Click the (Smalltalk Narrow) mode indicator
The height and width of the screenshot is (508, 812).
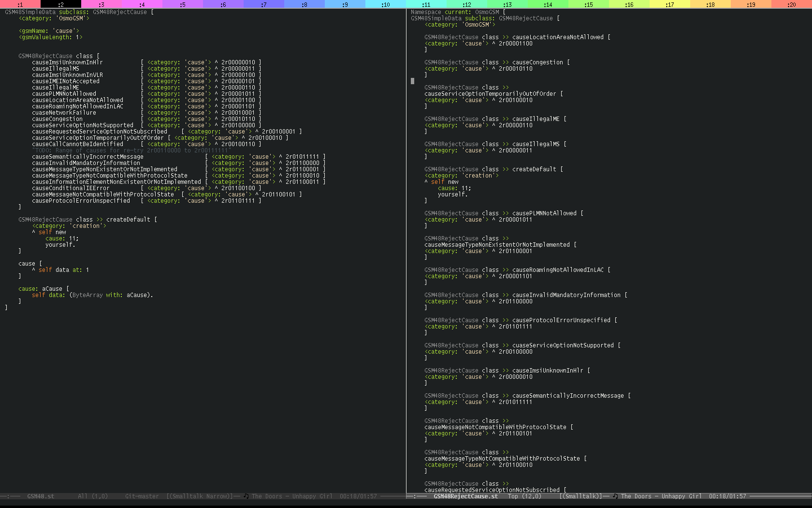[200, 496]
